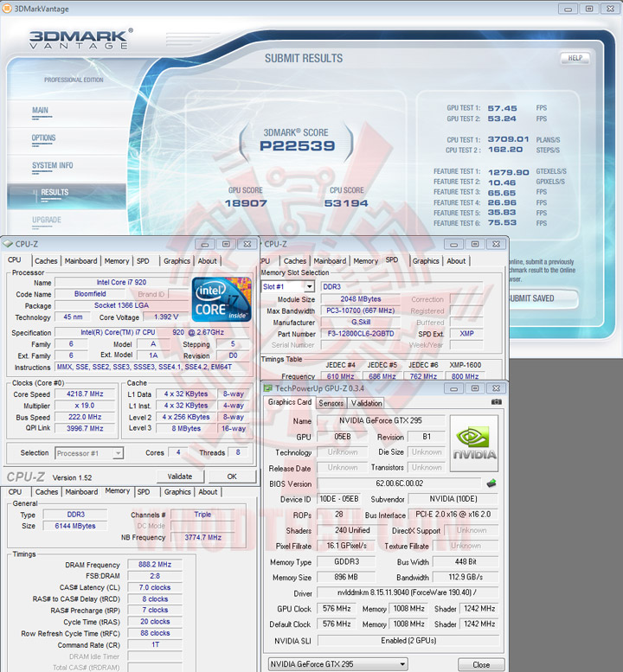Open Graphics tab in SPD CPU-Z window
Screen dimensions: 623x672
(426, 261)
